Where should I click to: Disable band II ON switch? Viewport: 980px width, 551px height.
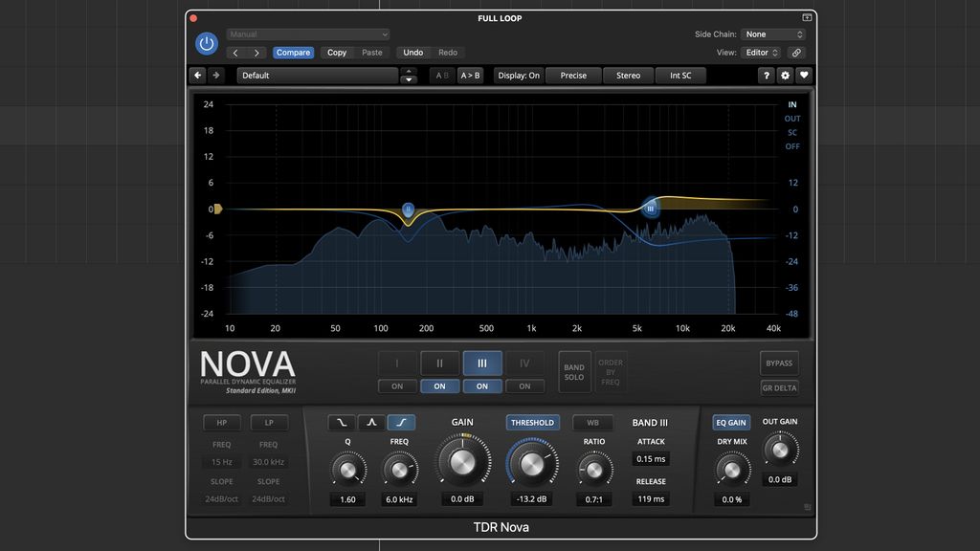coord(439,386)
